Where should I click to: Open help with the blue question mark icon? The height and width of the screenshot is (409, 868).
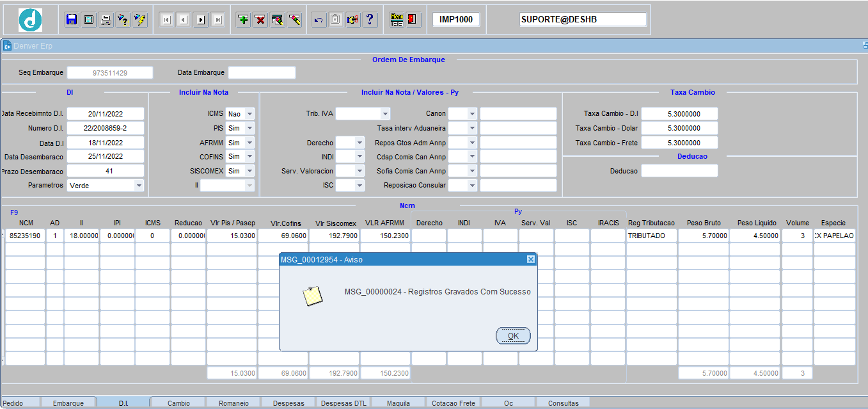pos(370,20)
